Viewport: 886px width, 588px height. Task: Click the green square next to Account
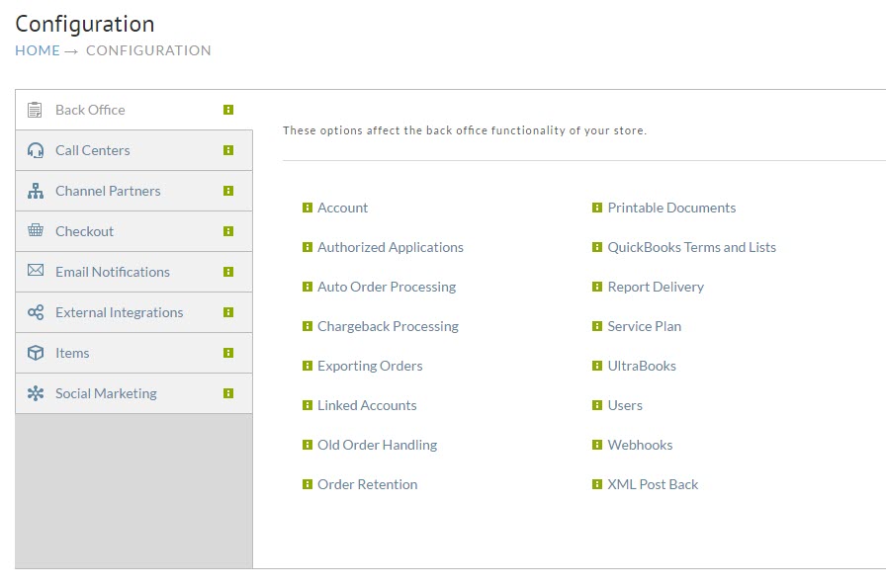click(308, 208)
